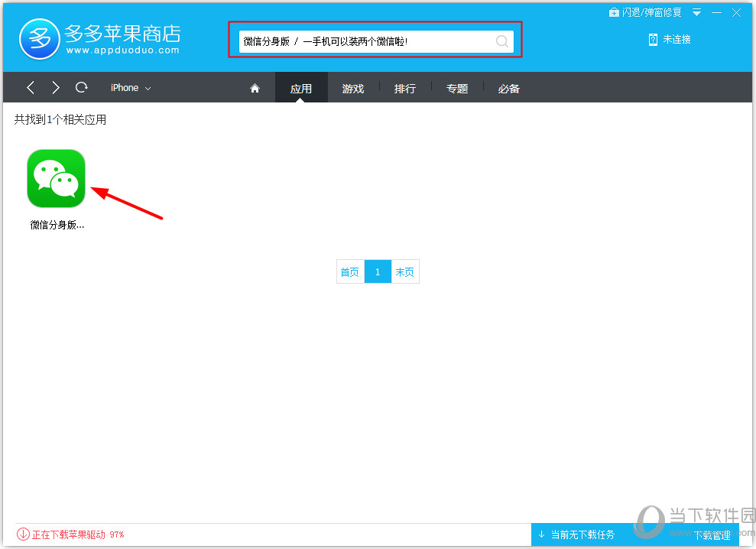Switch to the 应用 tab
The width and height of the screenshot is (756, 549).
pos(301,89)
